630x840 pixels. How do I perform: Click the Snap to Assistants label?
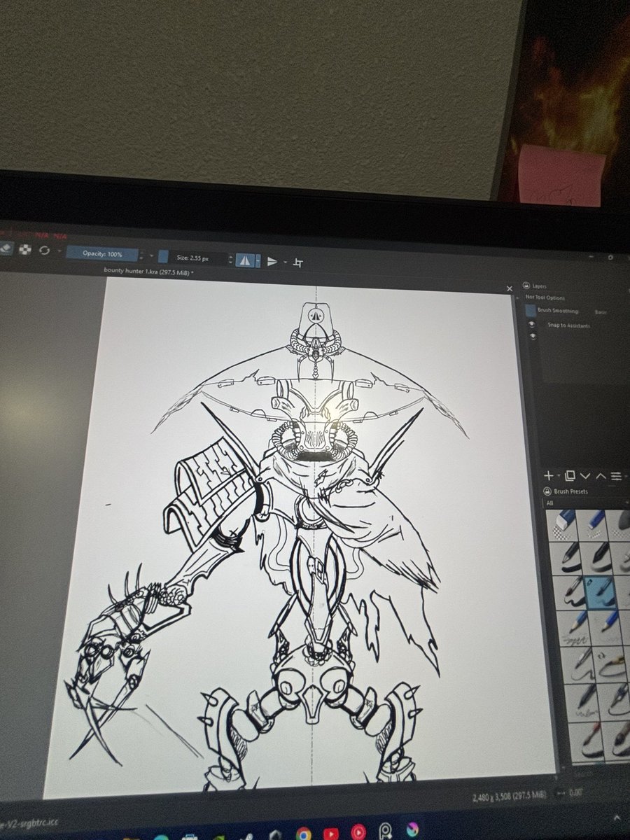coord(568,325)
